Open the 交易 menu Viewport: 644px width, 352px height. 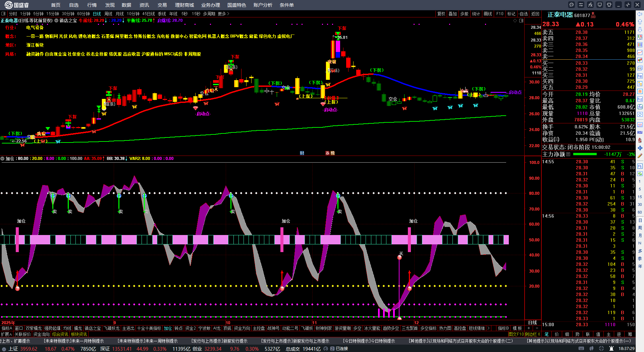(x=162, y=5)
